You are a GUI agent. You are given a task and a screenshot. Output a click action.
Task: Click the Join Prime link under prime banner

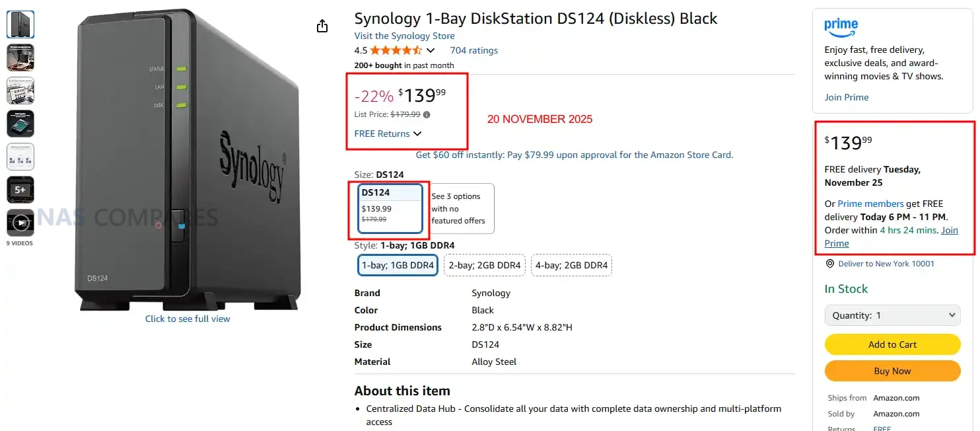846,97
